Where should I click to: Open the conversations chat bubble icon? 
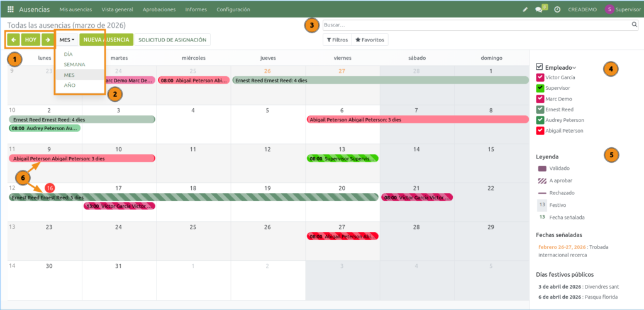[540, 9]
